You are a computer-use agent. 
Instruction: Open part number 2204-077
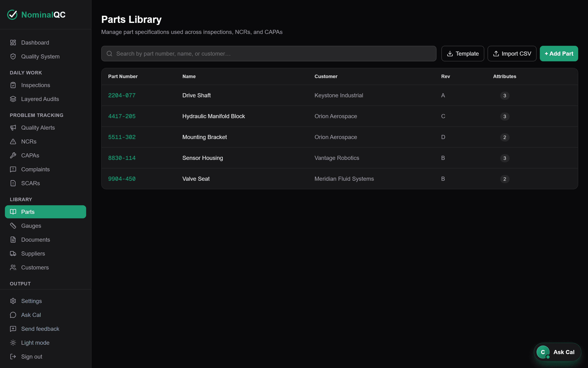tap(122, 95)
